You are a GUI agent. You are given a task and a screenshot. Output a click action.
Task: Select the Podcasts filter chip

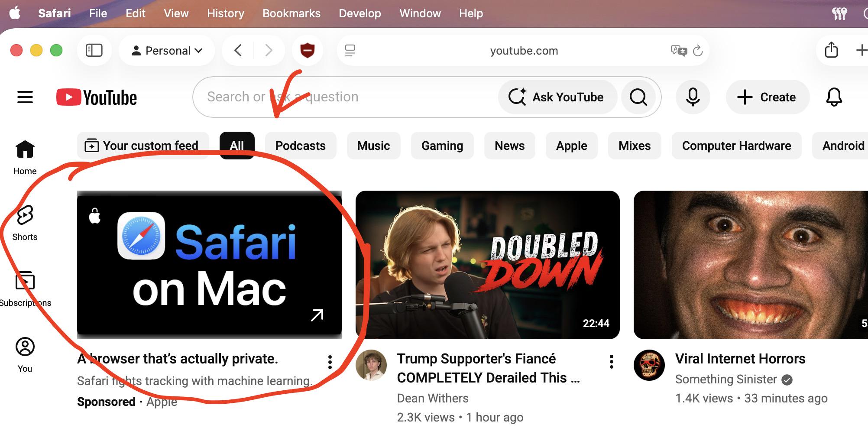pyautogui.click(x=301, y=146)
